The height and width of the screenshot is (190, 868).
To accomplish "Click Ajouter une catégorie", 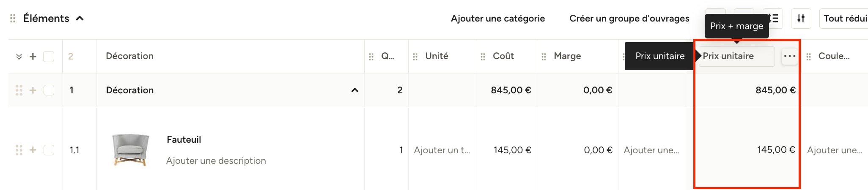I will (498, 19).
